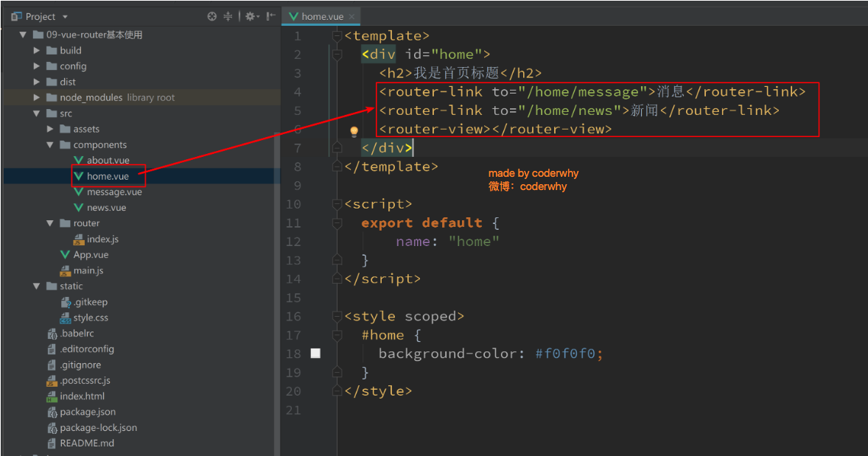The image size is (868, 456).
Task: Open main.js file
Action: 88,270
